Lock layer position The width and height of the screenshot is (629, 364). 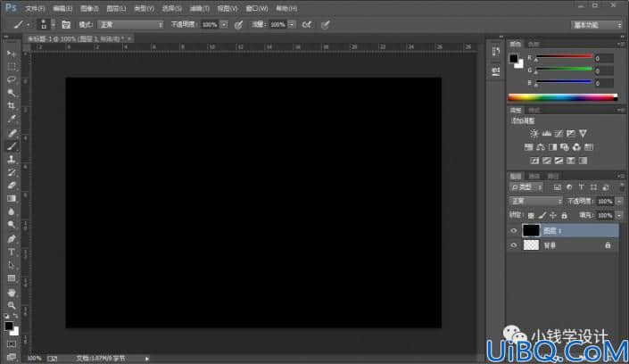[x=553, y=216]
